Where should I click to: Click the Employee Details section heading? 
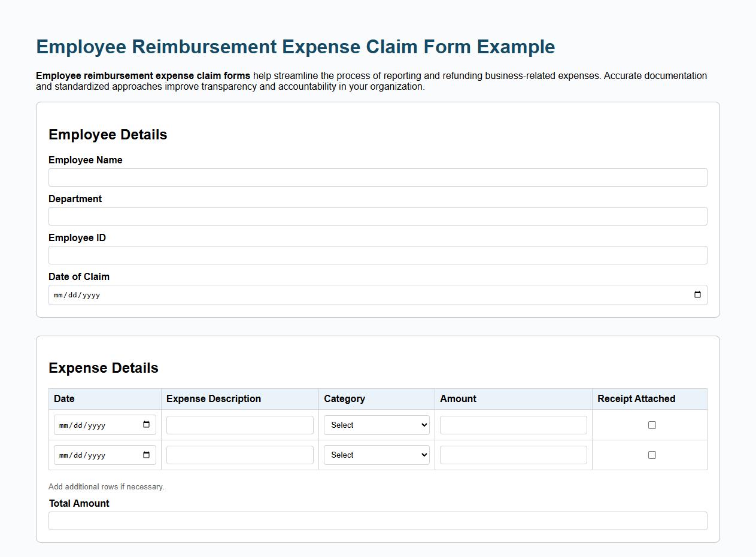(x=108, y=135)
